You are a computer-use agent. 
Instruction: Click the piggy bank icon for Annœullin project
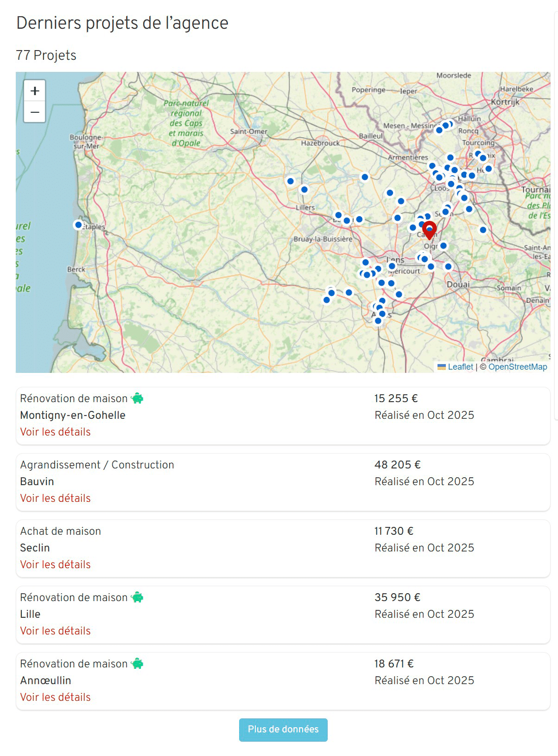tap(138, 664)
